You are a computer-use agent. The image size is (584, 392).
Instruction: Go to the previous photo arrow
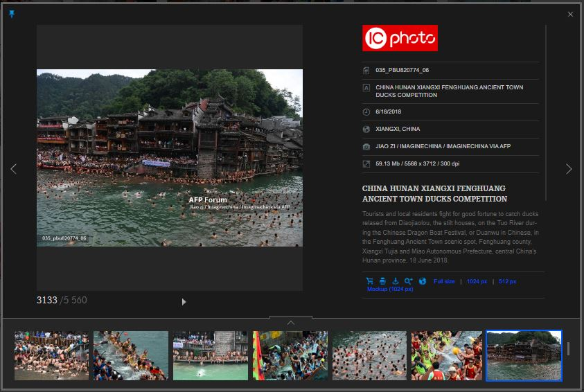click(x=13, y=169)
